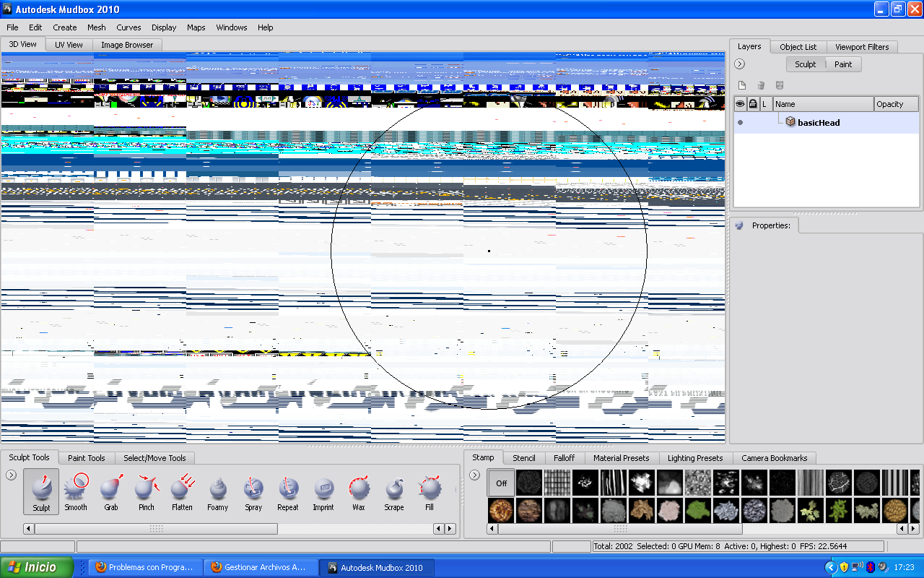The width and height of the screenshot is (924, 578).
Task: Select the Foamy tool
Action: [217, 491]
